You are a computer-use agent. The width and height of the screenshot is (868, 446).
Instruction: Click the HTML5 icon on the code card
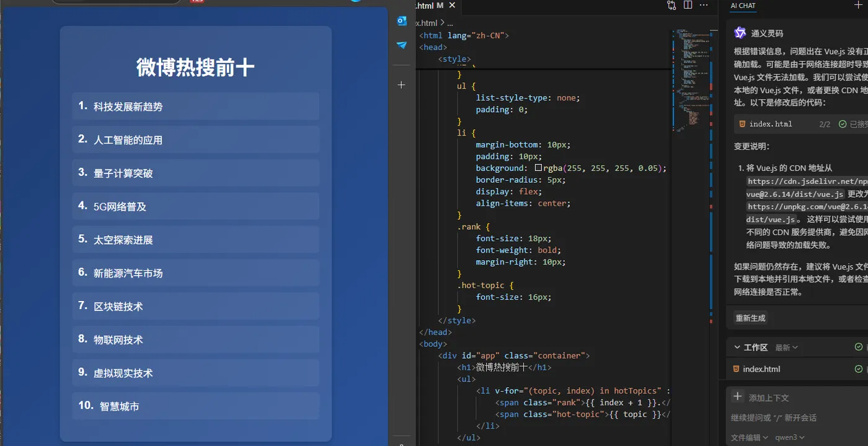[742, 124]
